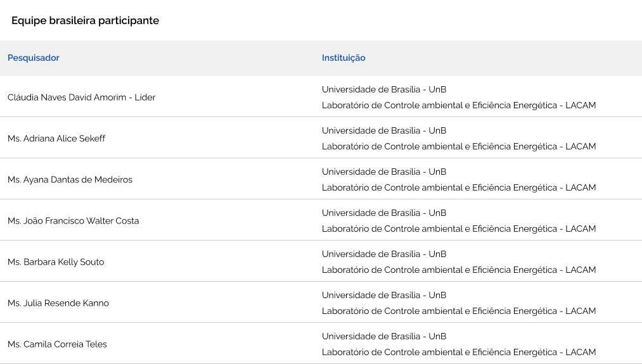Click on Ms. João Francisco Walter Costa
The height and width of the screenshot is (364, 642).
73,221
